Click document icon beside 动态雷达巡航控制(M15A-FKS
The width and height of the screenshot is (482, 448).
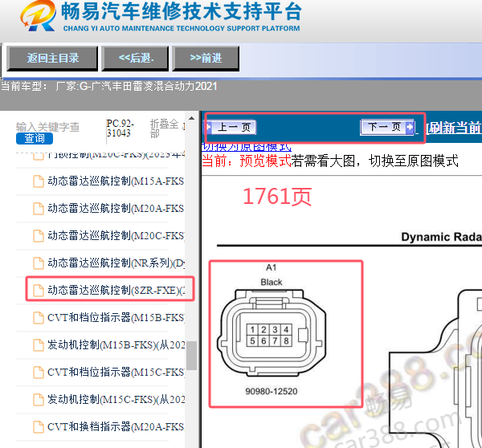click(39, 181)
